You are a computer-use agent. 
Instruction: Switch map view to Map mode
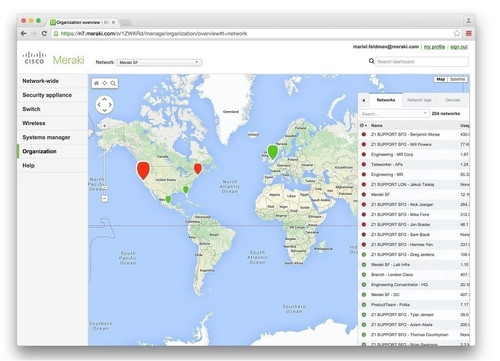[441, 79]
